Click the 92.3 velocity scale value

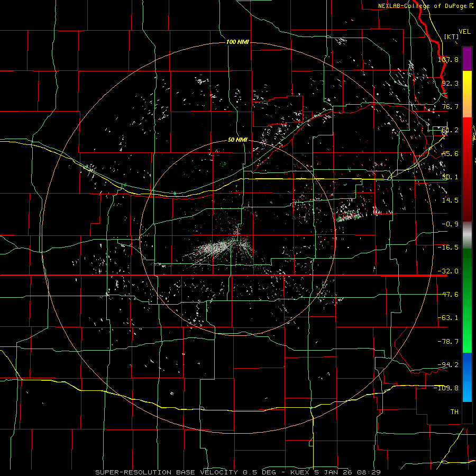[x=450, y=83]
